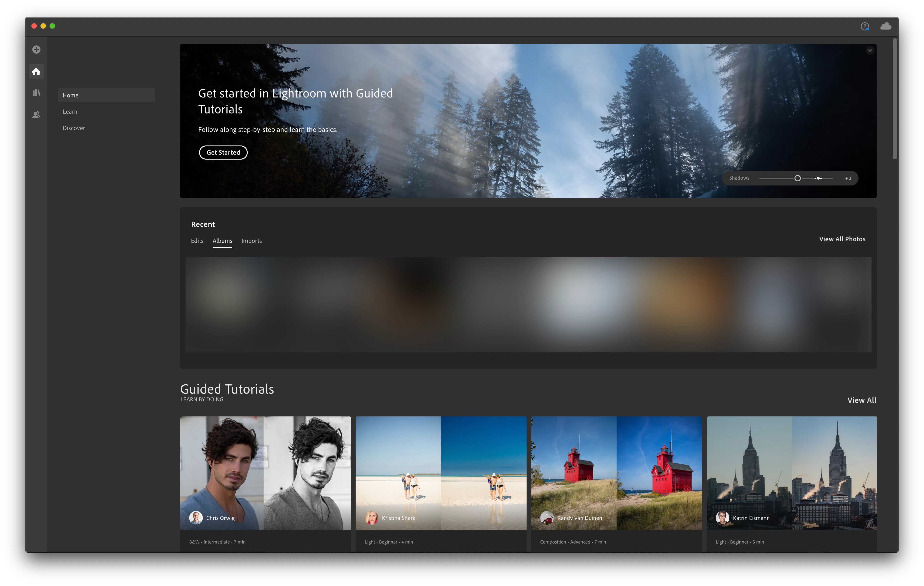Switch to the Imports tab

pyautogui.click(x=251, y=241)
